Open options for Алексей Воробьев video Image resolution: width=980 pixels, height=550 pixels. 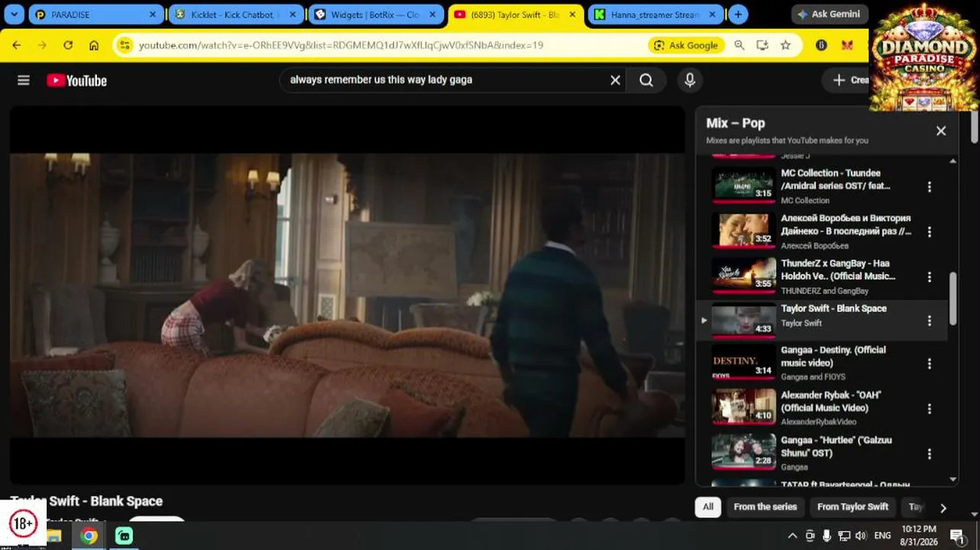929,231
